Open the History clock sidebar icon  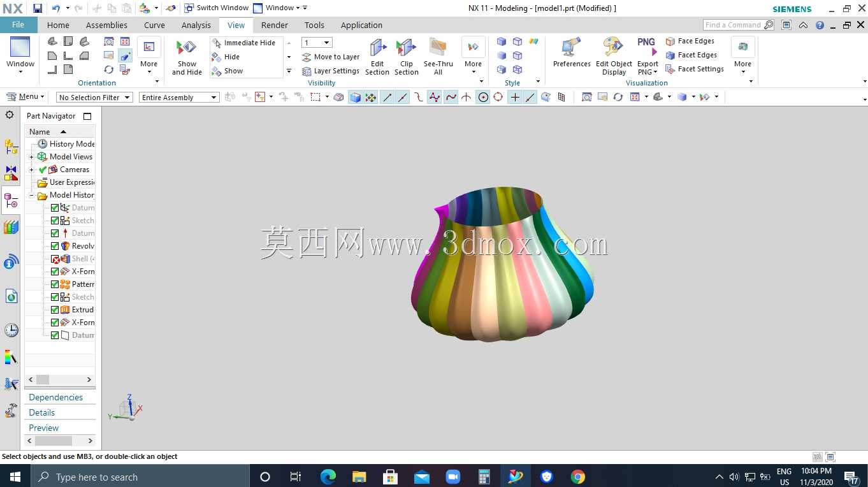(x=11, y=330)
